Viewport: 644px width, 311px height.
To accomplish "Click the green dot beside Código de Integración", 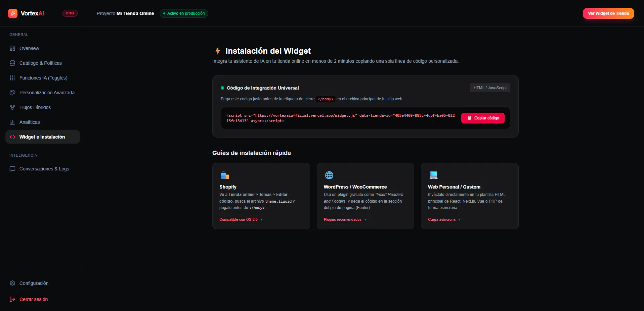I will tap(222, 88).
